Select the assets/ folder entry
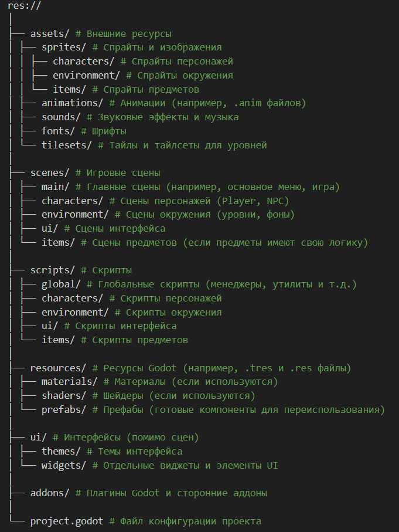Viewport: 399px width, 532px height. 50,33
